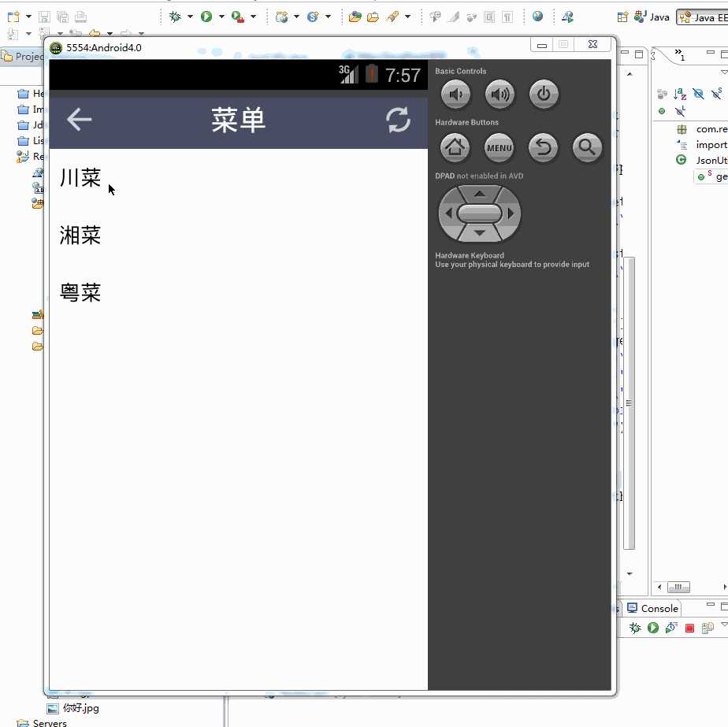The width and height of the screenshot is (728, 727).
Task: Open the External Tools dropdown arrow
Action: click(x=253, y=17)
